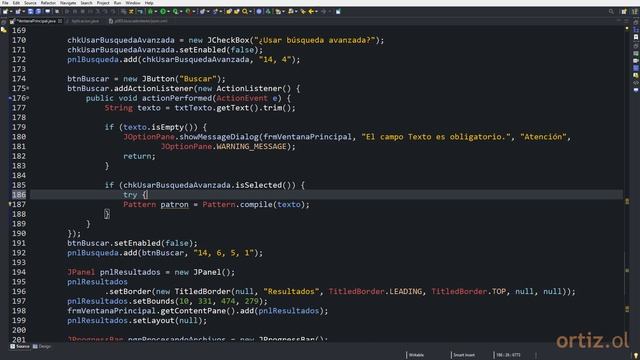Open the Project menu
640x360 pixels.
pos(103,3)
